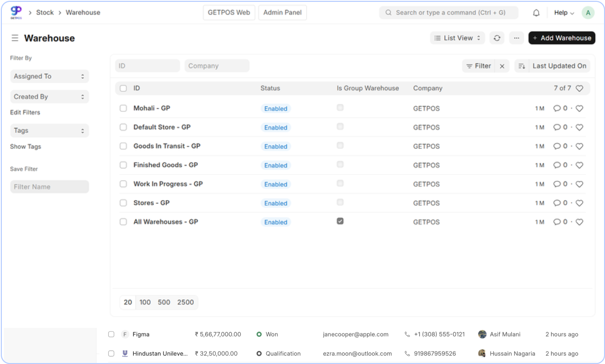Toggle sort direction icon
605x364 pixels.
pyautogui.click(x=522, y=66)
